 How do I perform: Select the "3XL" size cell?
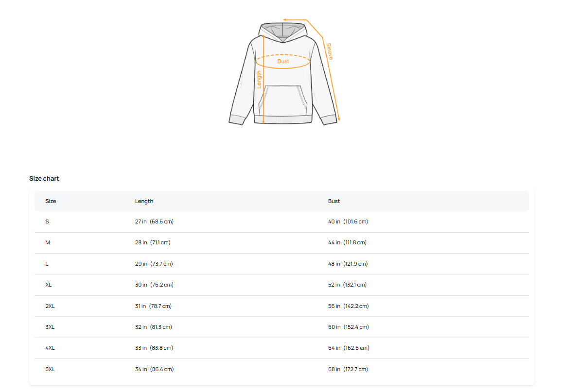click(50, 327)
